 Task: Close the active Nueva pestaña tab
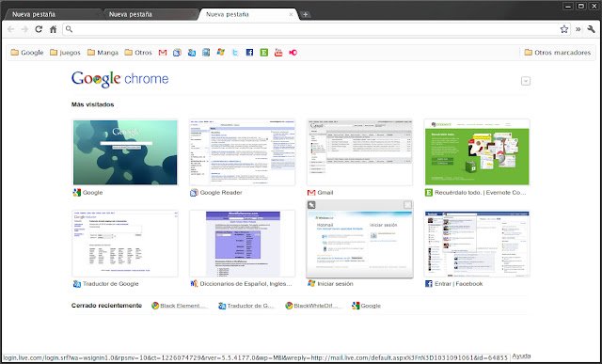point(291,15)
